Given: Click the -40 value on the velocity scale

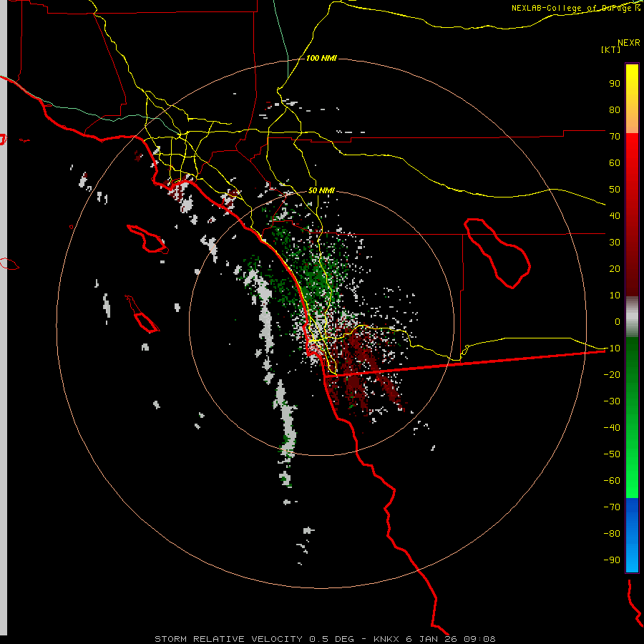Looking at the screenshot, I should (x=612, y=428).
